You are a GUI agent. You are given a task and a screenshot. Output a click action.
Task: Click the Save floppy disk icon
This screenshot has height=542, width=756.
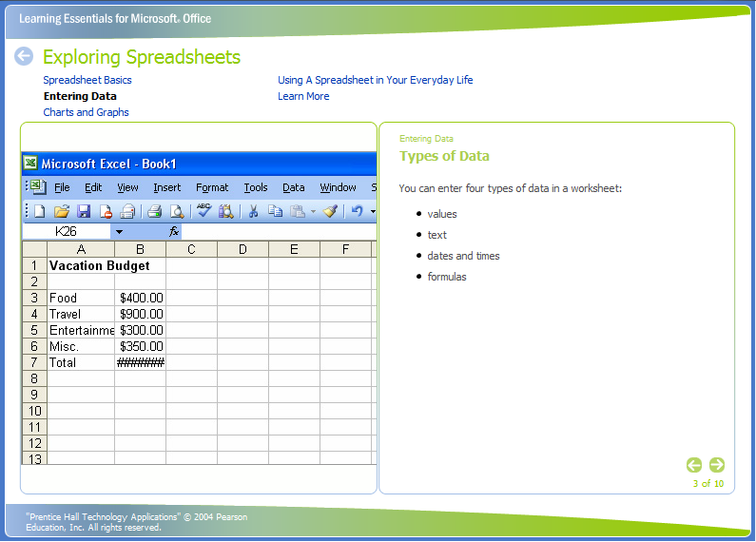tap(84, 211)
